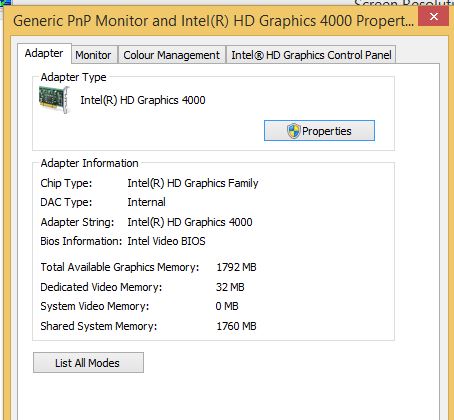Open the Intel HD Graphics Control Panel tab
The image size is (454, 420).
[311, 55]
